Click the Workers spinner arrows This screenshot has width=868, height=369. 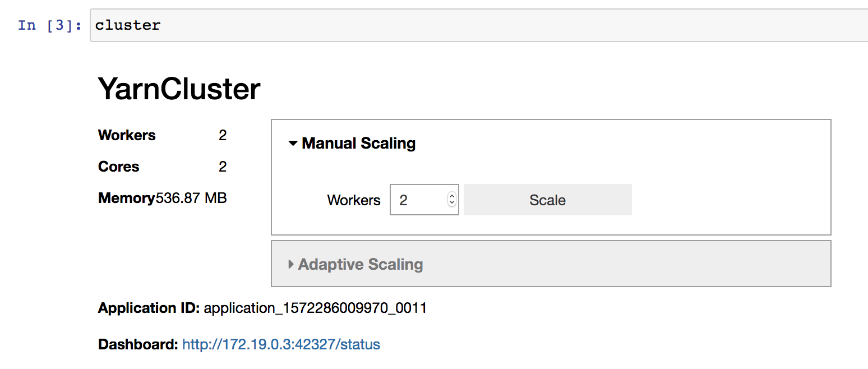pyautogui.click(x=452, y=200)
